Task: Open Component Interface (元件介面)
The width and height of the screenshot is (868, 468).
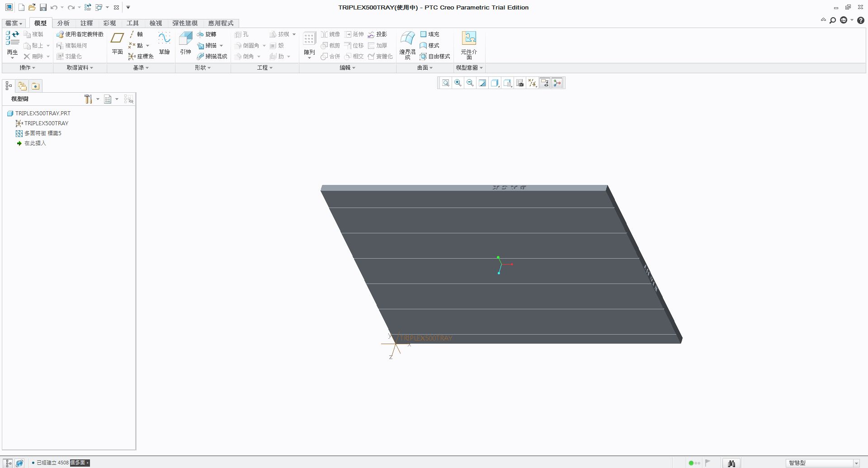Action: (469, 45)
